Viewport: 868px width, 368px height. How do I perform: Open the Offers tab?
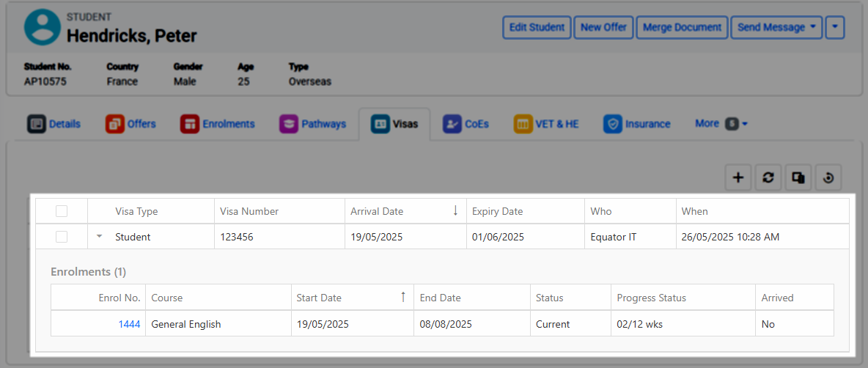pos(131,124)
